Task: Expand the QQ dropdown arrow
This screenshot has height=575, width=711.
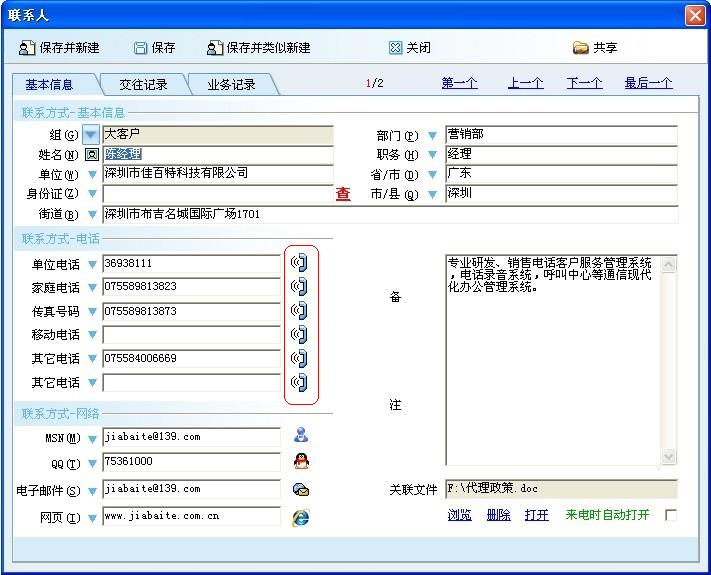Action: tap(92, 464)
